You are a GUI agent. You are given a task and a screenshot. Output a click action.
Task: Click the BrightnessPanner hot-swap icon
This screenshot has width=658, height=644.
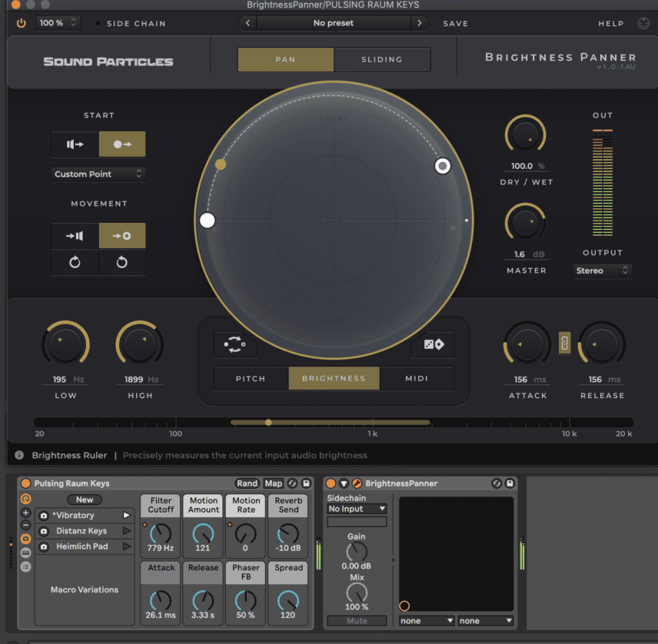(x=497, y=483)
